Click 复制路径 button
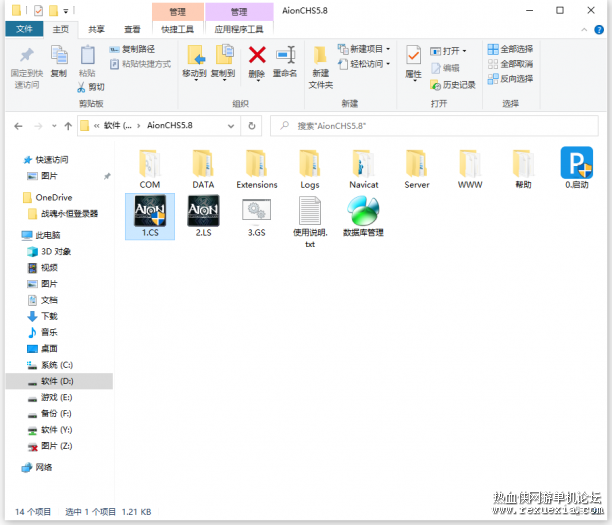The width and height of the screenshot is (612, 525). coord(132,49)
